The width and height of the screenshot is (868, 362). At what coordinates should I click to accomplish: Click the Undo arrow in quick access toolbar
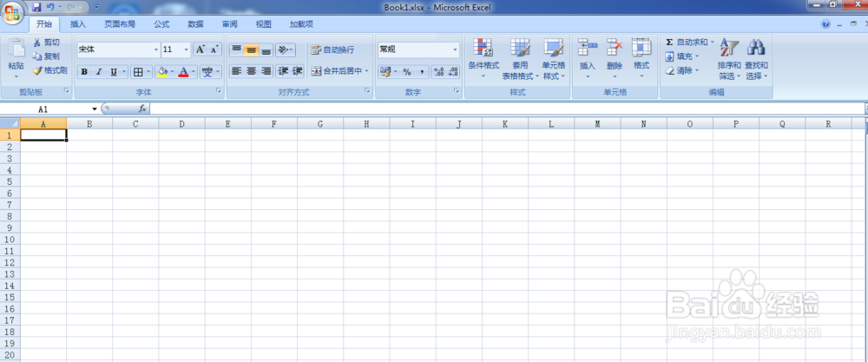pyautogui.click(x=50, y=7)
